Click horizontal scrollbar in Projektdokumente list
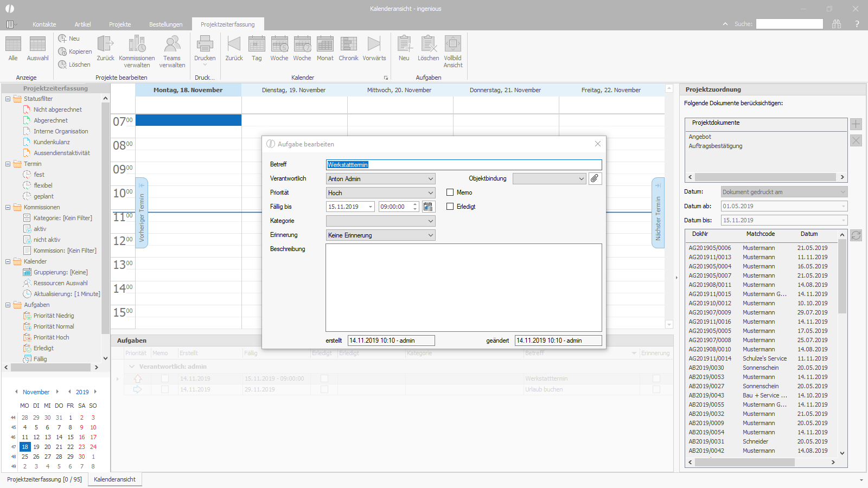This screenshot has width=868, height=488. pyautogui.click(x=765, y=177)
